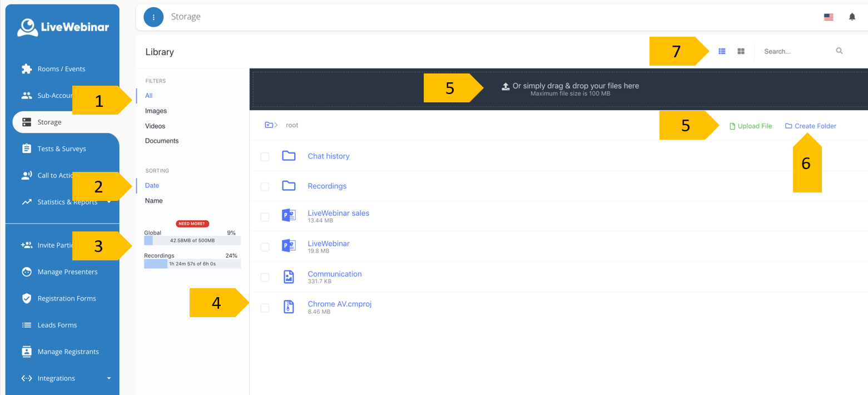Click the Create Folder button
This screenshot has width=868, height=395.
coord(811,126)
